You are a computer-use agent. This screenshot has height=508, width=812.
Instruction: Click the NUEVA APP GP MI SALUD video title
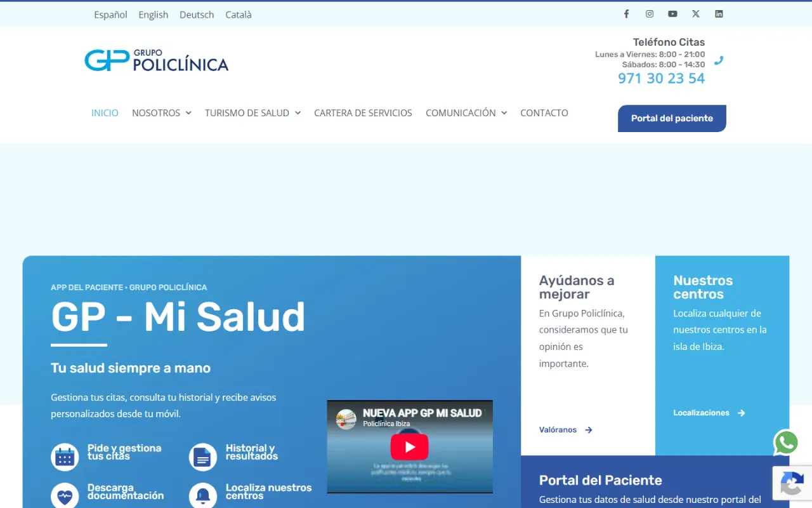(x=422, y=413)
